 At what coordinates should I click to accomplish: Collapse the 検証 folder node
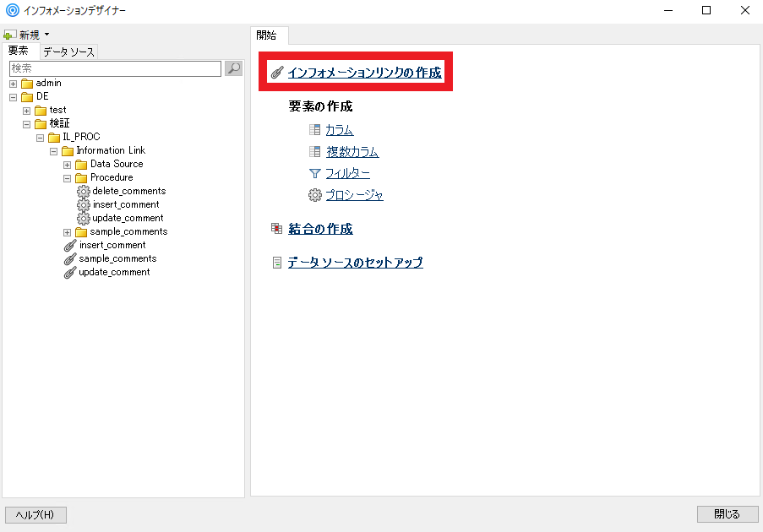tap(27, 124)
